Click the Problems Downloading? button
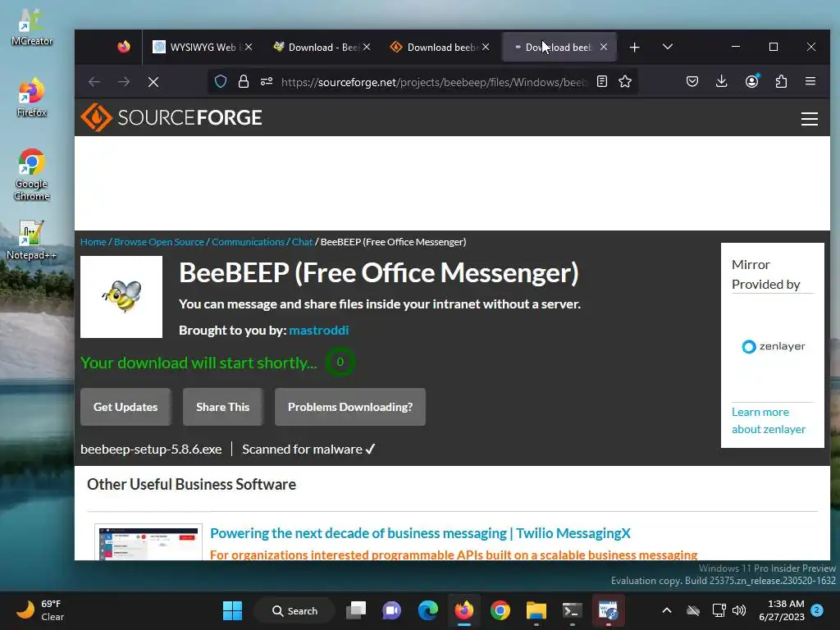This screenshot has height=630, width=840. coord(350,407)
